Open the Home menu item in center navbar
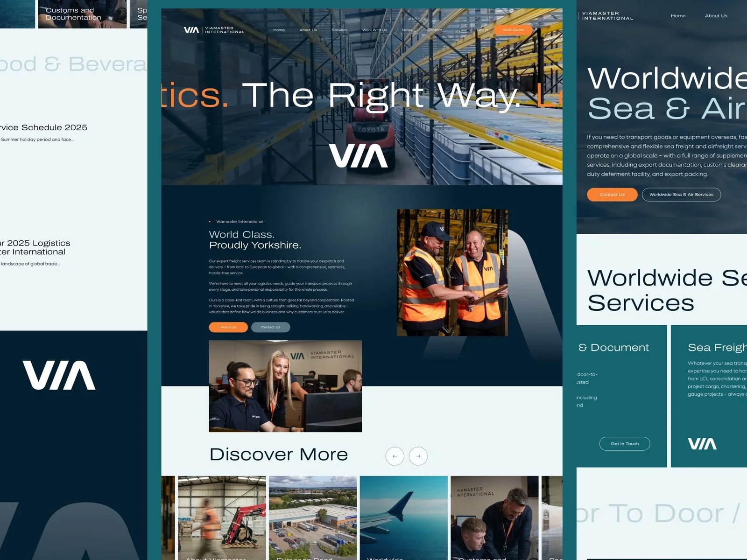 (x=279, y=30)
